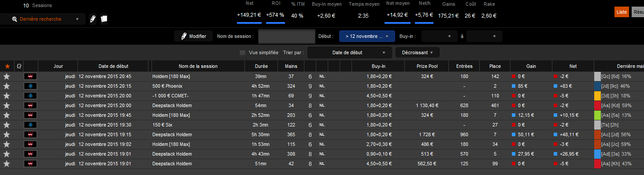Click the pencil icon next to Dernière recherche
The image size is (644, 175).
point(93,19)
